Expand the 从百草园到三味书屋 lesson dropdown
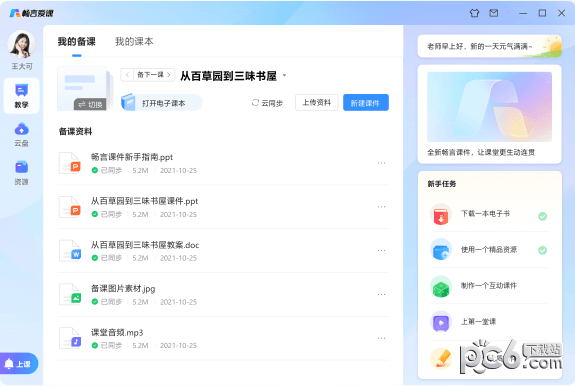This screenshot has width=575, height=386. pos(284,76)
